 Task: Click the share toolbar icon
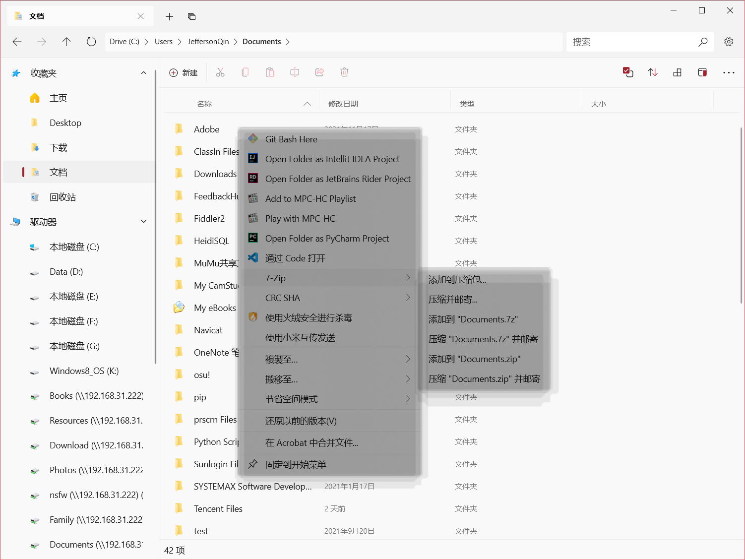[319, 72]
